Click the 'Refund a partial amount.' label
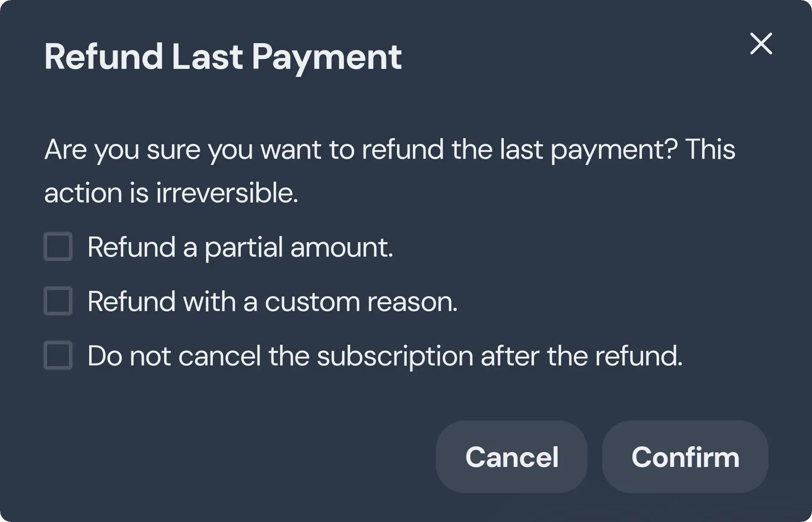The width and height of the screenshot is (812, 522). point(240,247)
